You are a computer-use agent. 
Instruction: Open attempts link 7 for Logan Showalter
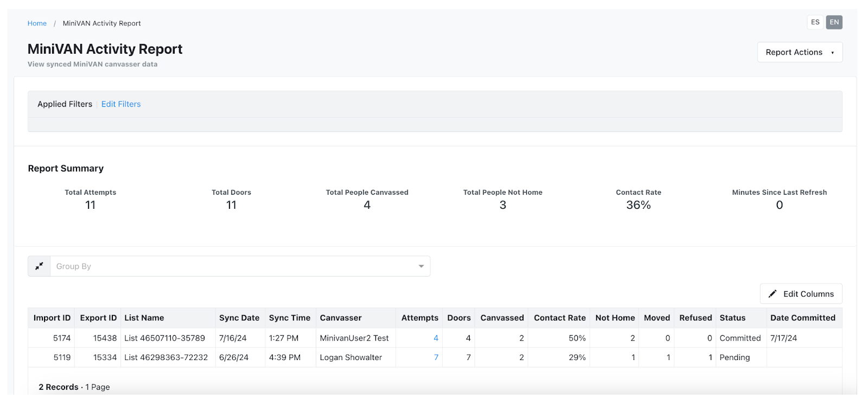(x=436, y=357)
